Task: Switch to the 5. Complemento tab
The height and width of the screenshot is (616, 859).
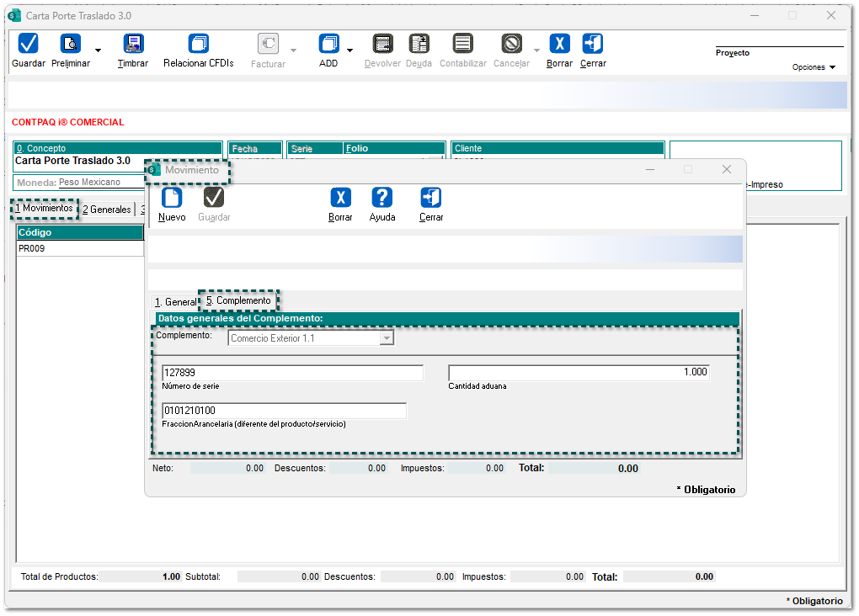Action: click(x=238, y=300)
